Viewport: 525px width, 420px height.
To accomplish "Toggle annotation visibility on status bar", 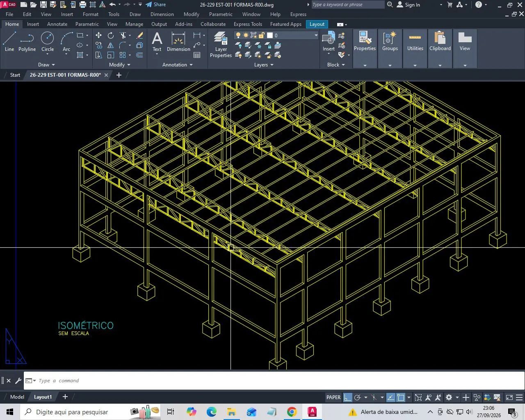I will click(429, 397).
